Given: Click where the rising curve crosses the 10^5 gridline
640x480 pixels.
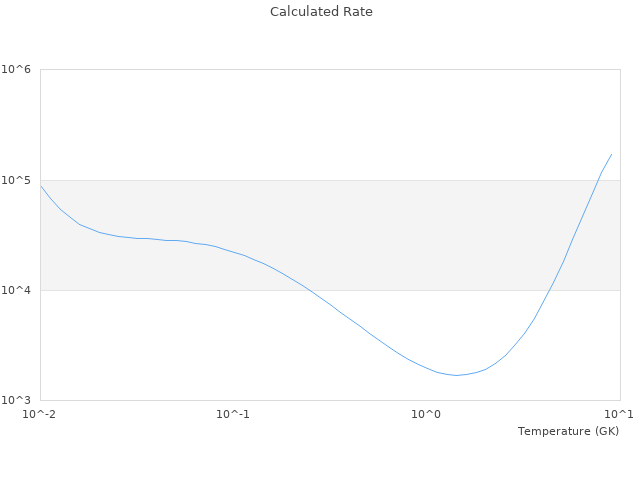Looking at the screenshot, I should (x=595, y=180).
